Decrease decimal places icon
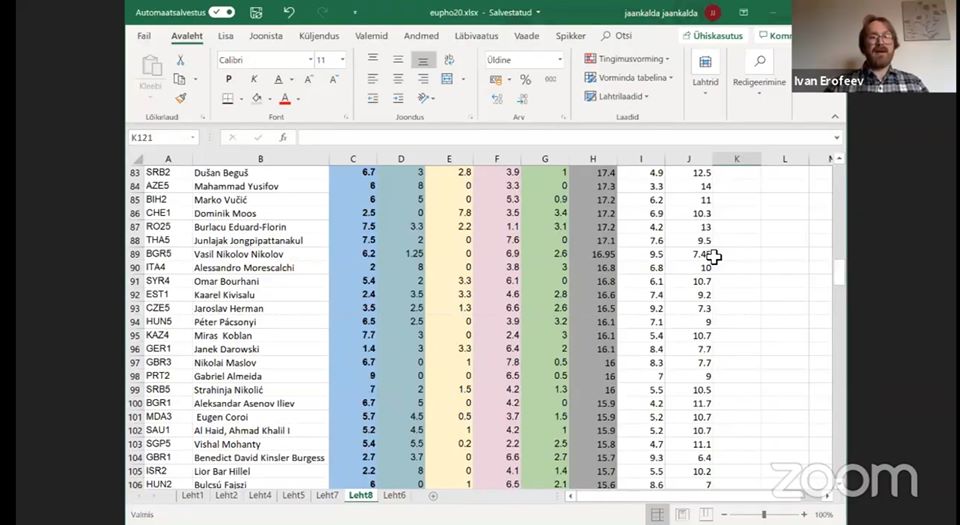The image size is (960, 525). coord(522,99)
